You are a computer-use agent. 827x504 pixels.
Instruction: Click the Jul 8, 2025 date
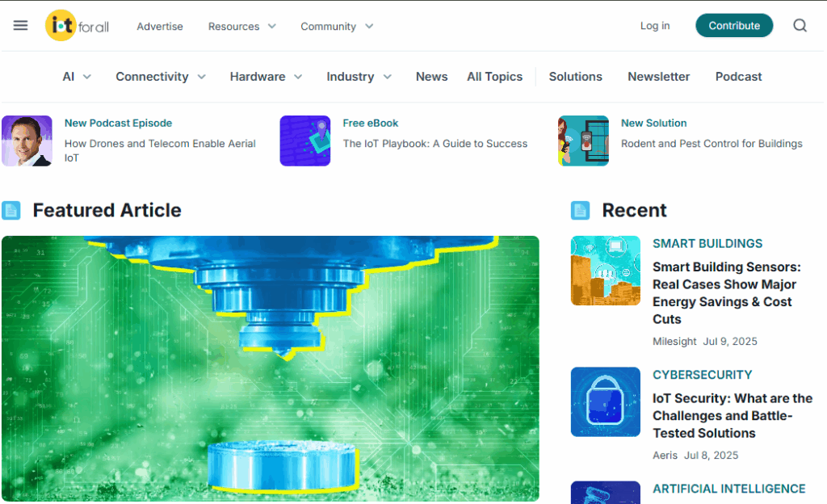711,455
